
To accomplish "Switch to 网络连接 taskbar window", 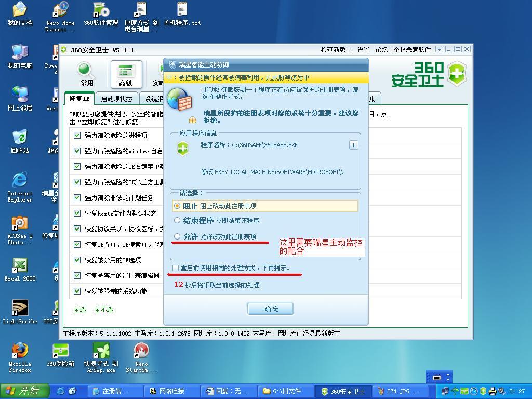I will [x=171, y=391].
